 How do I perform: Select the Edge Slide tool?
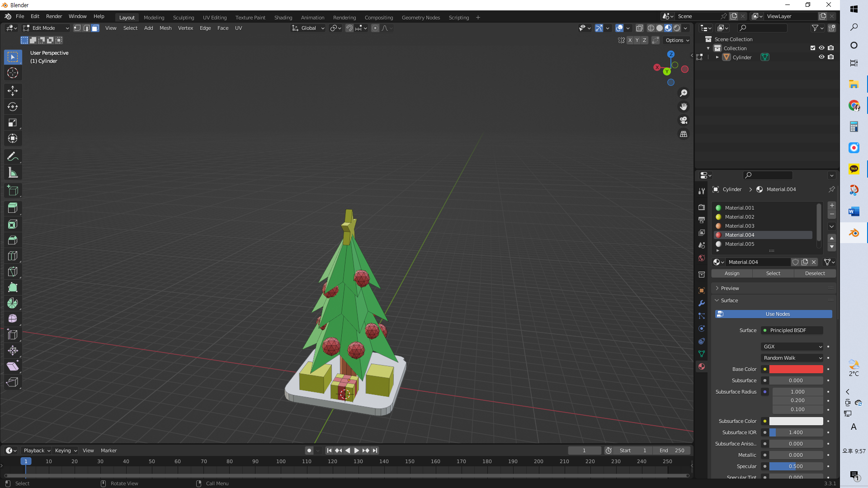point(13,335)
